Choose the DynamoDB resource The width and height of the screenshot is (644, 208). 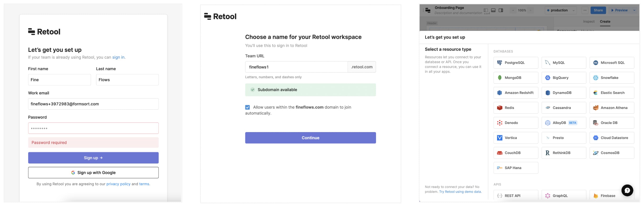(x=564, y=93)
